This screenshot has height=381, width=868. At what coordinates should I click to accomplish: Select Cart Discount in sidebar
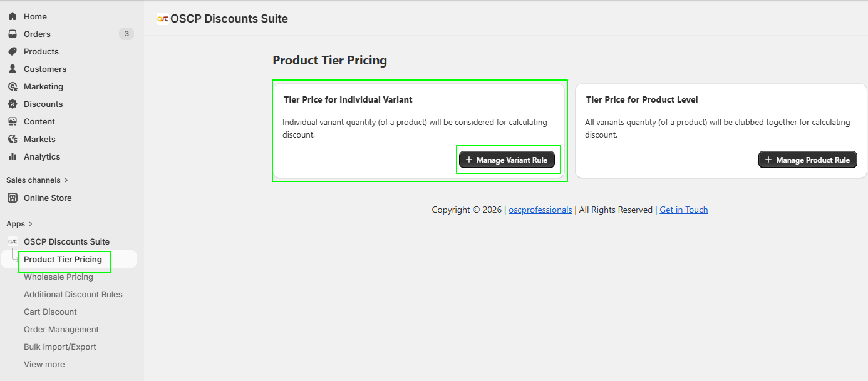tap(50, 312)
